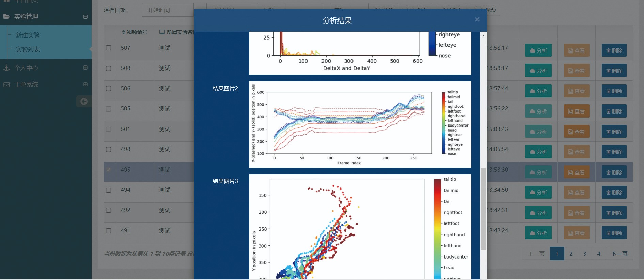
Task: Delete record 505 with 删除 button
Action: pos(614,111)
